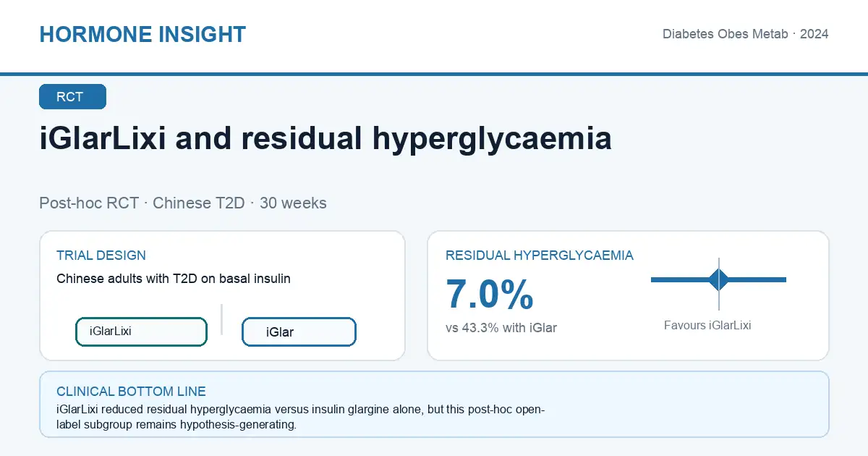Select the Post-hoc RCT subtitle line
868x456 pixels.
(x=183, y=203)
